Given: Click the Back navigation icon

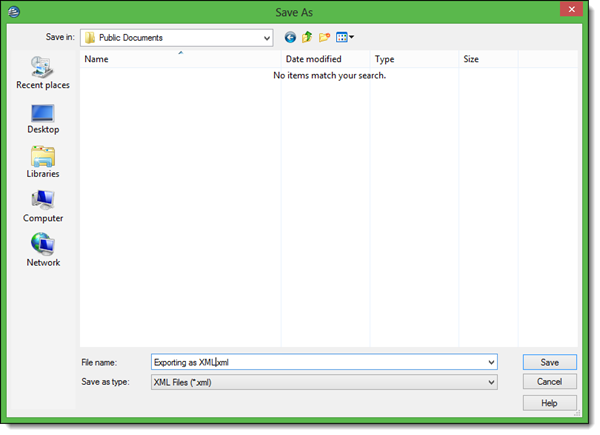Looking at the screenshot, I should coord(290,38).
